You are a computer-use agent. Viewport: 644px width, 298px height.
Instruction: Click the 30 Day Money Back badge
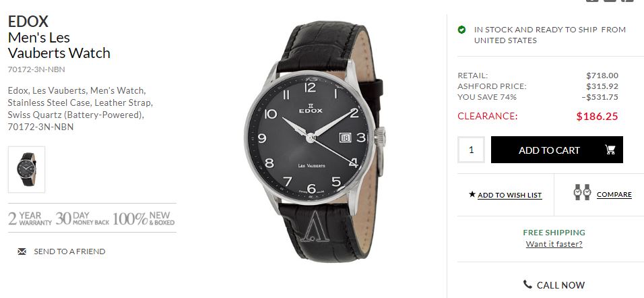82,218
